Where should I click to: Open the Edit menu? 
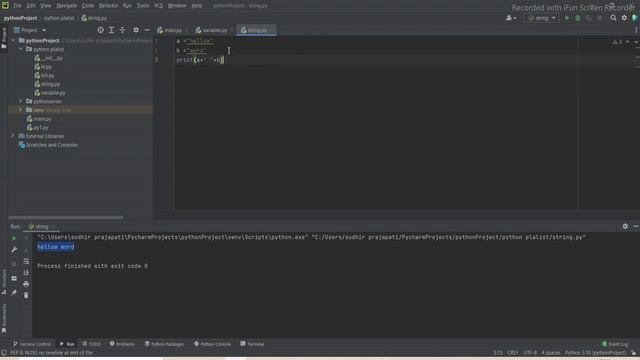point(31,6)
